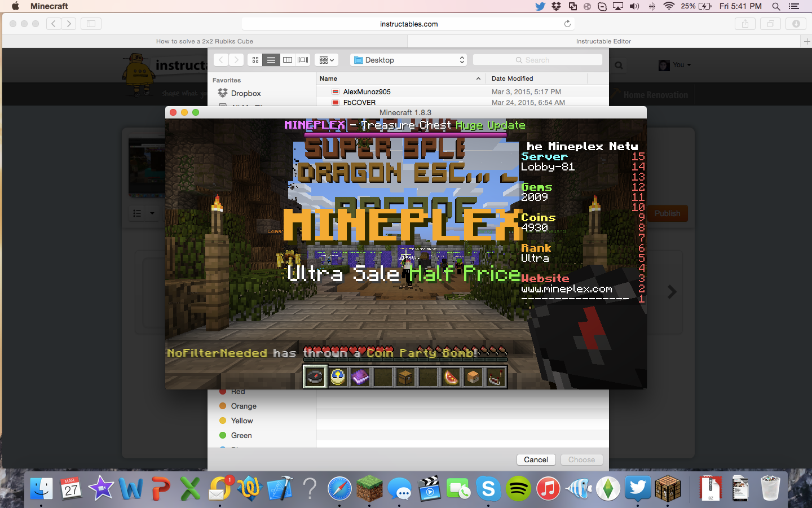The width and height of the screenshot is (812, 508).
Task: Select the chest item in the hotbar
Action: pyautogui.click(x=405, y=377)
